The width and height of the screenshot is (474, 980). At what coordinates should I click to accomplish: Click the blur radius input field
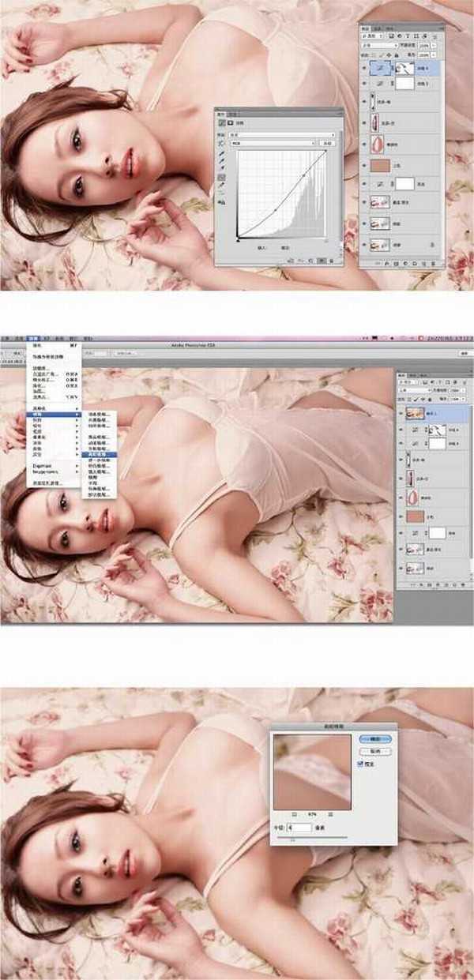pyautogui.click(x=300, y=826)
